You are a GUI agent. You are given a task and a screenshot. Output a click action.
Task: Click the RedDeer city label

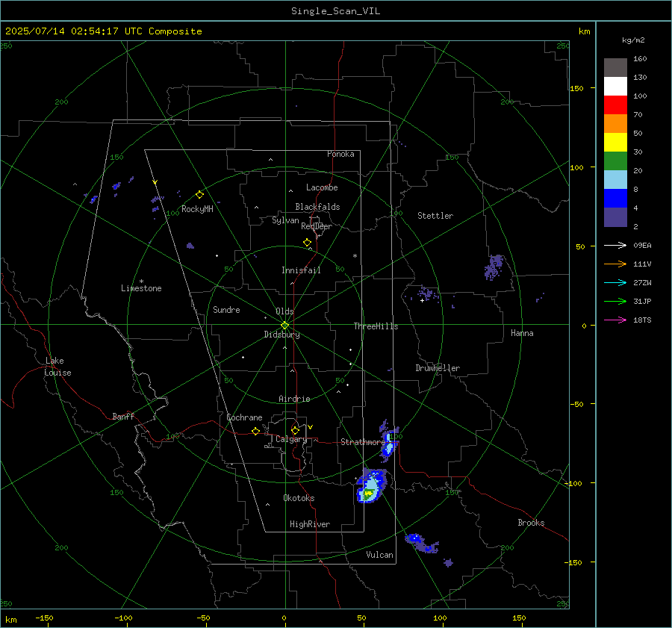(317, 226)
